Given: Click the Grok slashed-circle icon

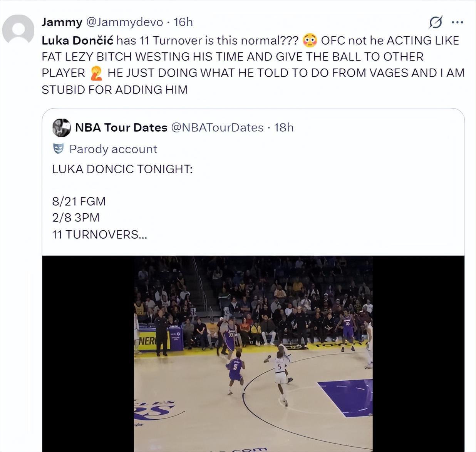Looking at the screenshot, I should click(x=436, y=22).
